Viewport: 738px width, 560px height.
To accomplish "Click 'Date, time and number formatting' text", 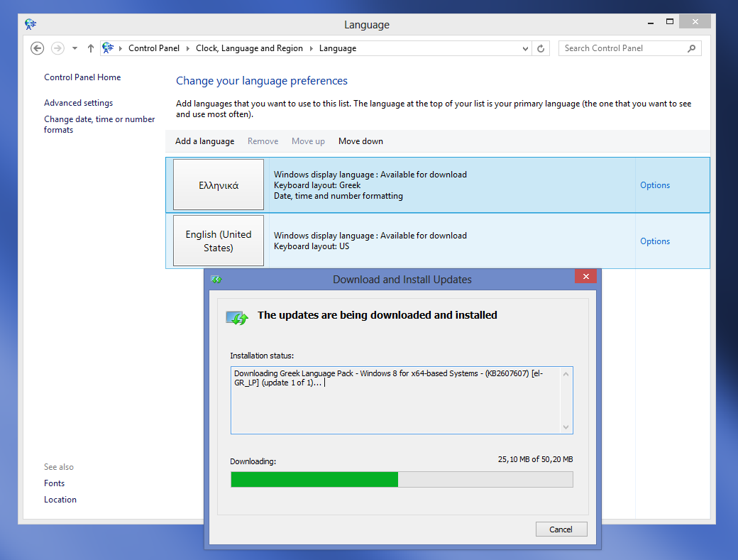I will pos(338,196).
